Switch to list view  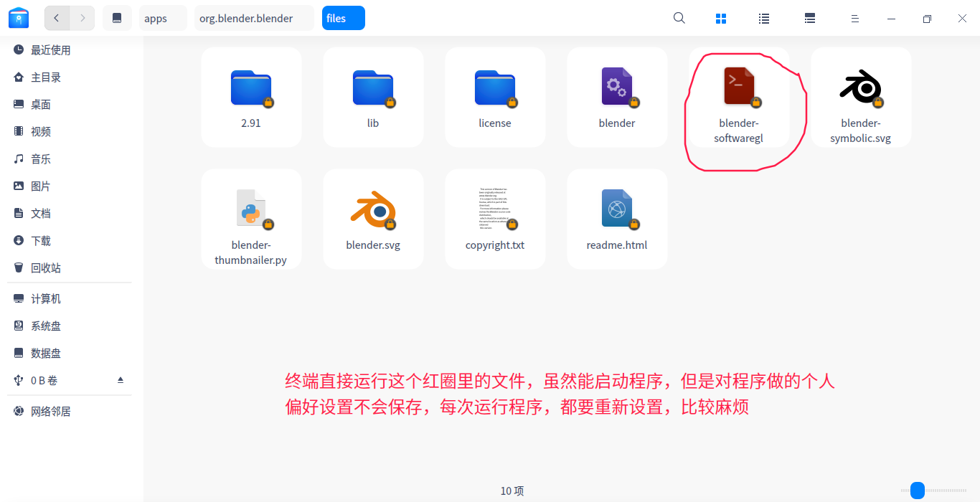[764, 19]
